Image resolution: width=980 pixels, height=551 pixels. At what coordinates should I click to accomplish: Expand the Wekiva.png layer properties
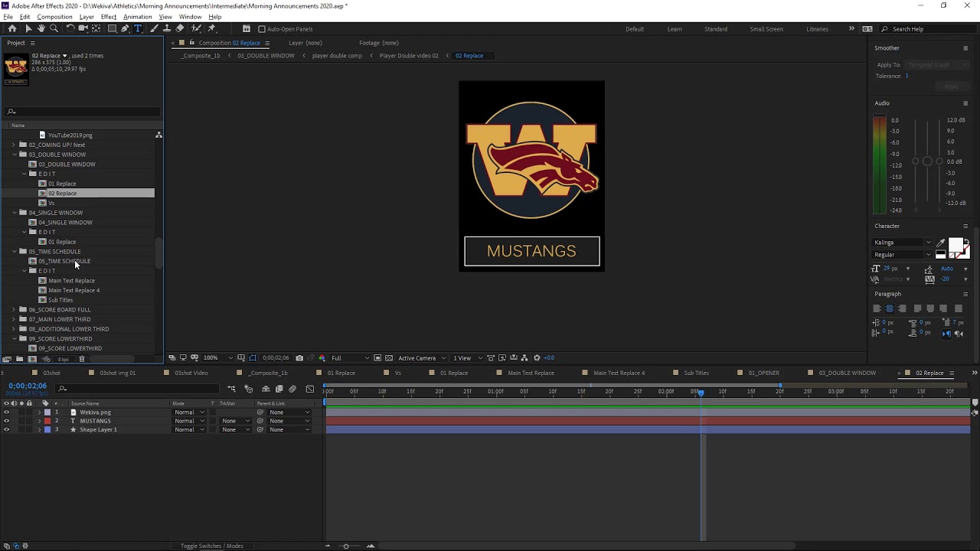(39, 412)
